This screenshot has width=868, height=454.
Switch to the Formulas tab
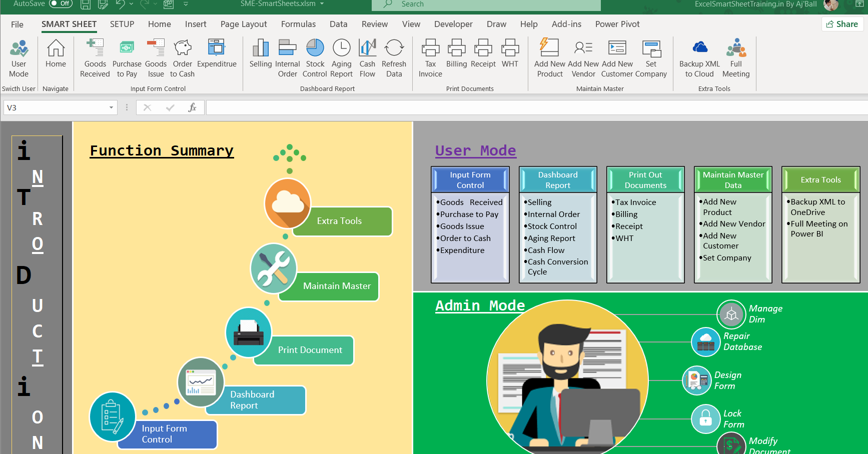pyautogui.click(x=298, y=24)
